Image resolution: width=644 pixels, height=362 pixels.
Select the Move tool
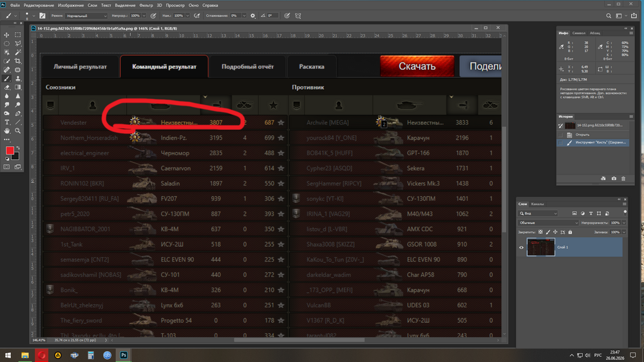point(6,35)
